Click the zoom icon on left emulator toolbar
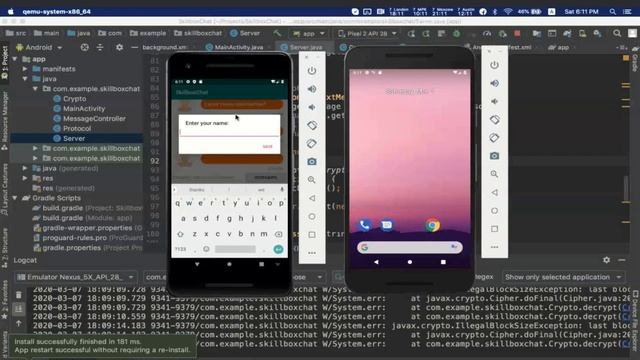 (x=312, y=180)
